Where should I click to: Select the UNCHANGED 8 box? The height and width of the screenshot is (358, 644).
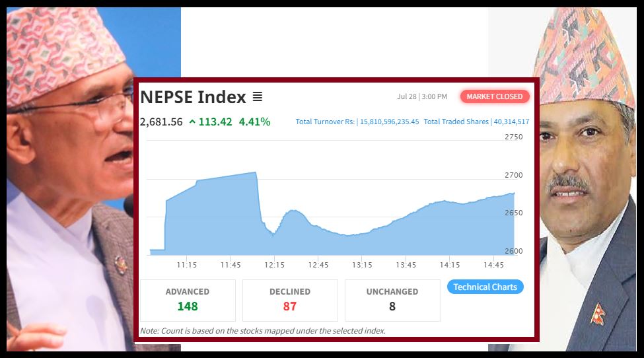pyautogui.click(x=392, y=300)
